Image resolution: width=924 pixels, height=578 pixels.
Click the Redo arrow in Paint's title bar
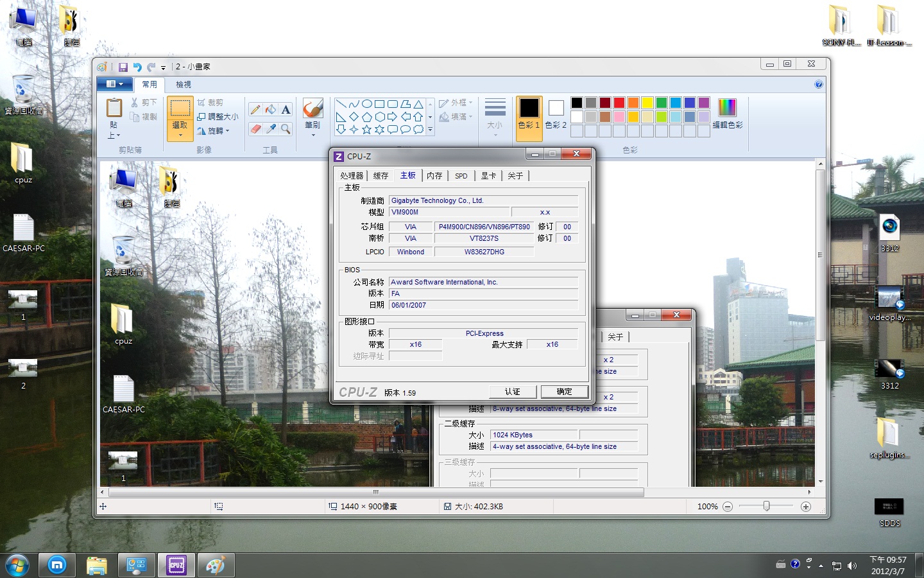coord(151,67)
